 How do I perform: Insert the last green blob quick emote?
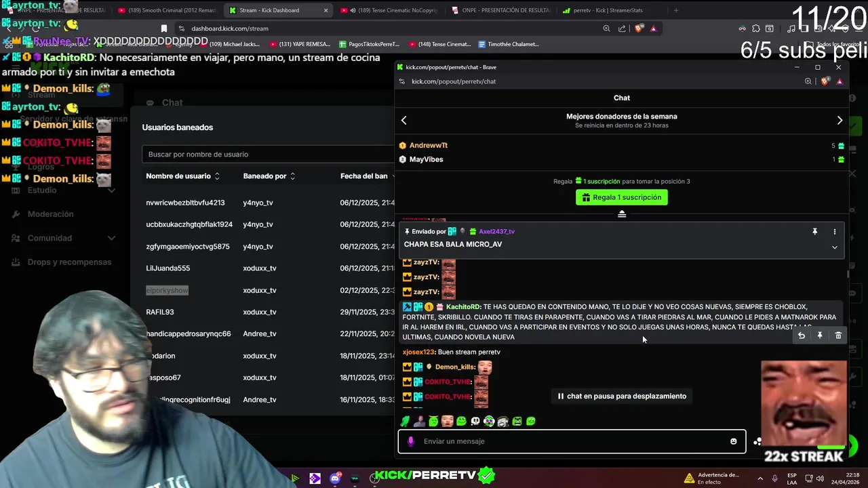click(x=531, y=422)
